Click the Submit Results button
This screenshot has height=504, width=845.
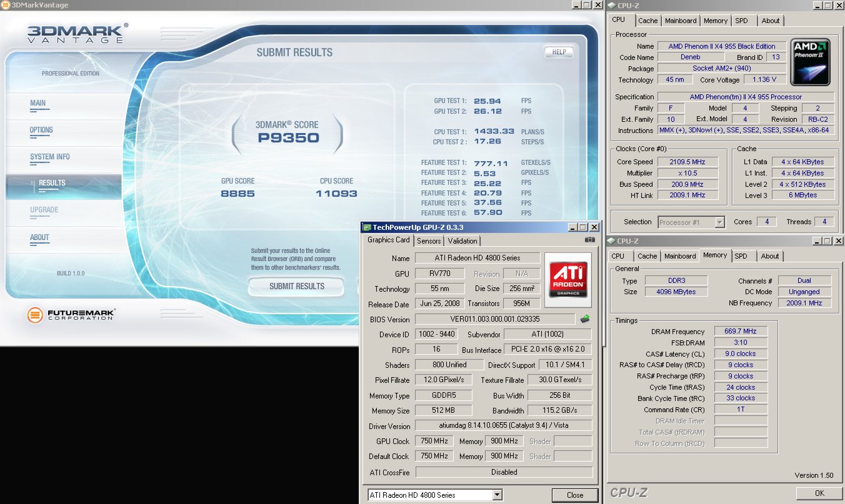pos(297,286)
